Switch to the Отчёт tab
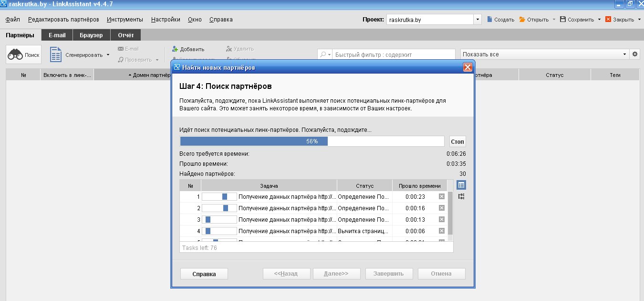 coord(126,35)
